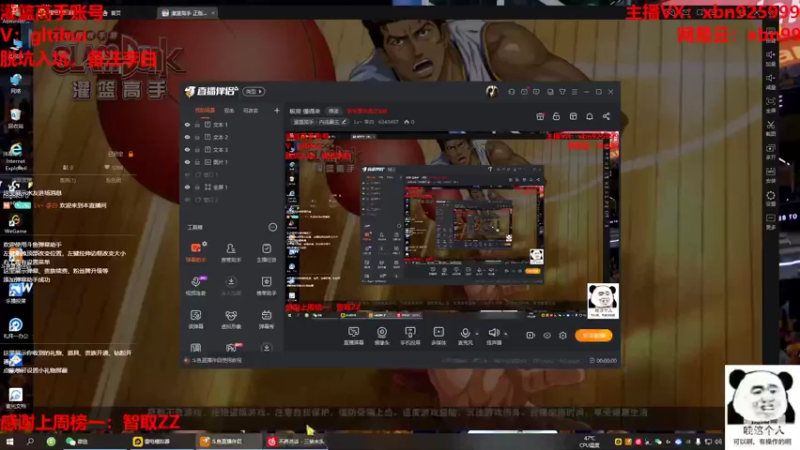This screenshot has width=800, height=450.
Task: Add a new scene with the plus button
Action: pos(277,110)
